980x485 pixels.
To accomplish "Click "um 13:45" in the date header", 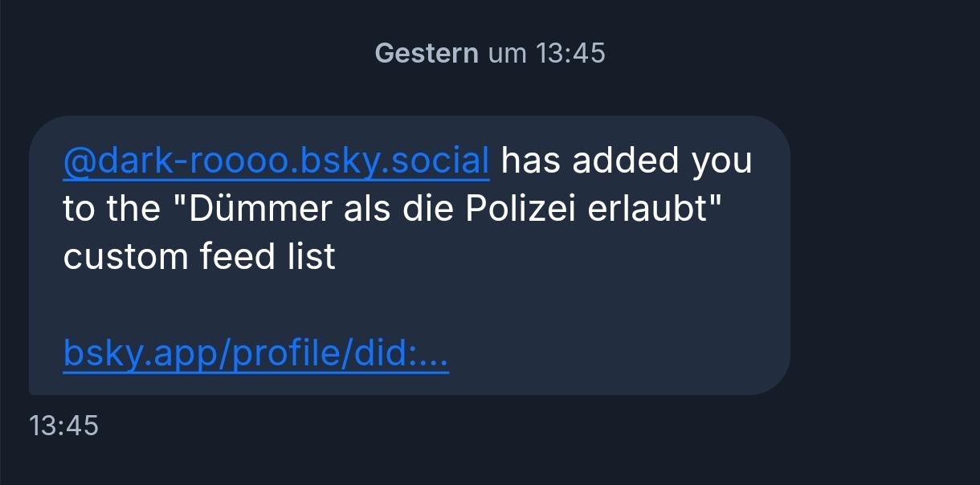I will pyautogui.click(x=547, y=54).
